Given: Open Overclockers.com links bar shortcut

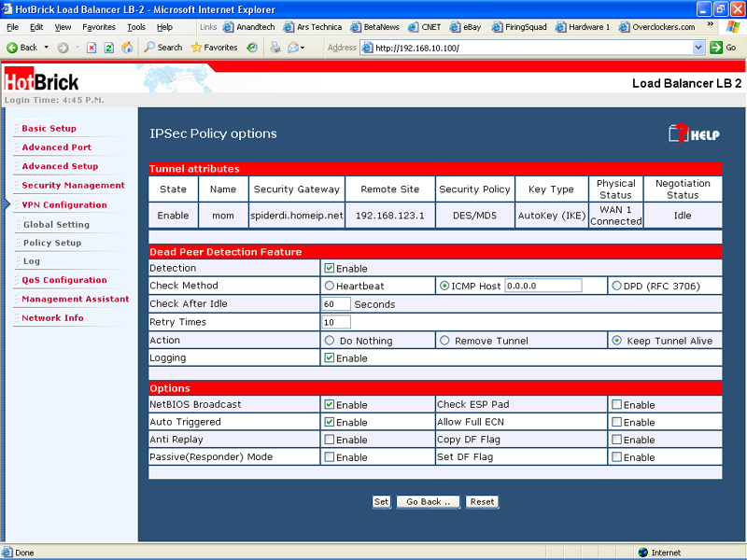Looking at the screenshot, I should coord(657,27).
